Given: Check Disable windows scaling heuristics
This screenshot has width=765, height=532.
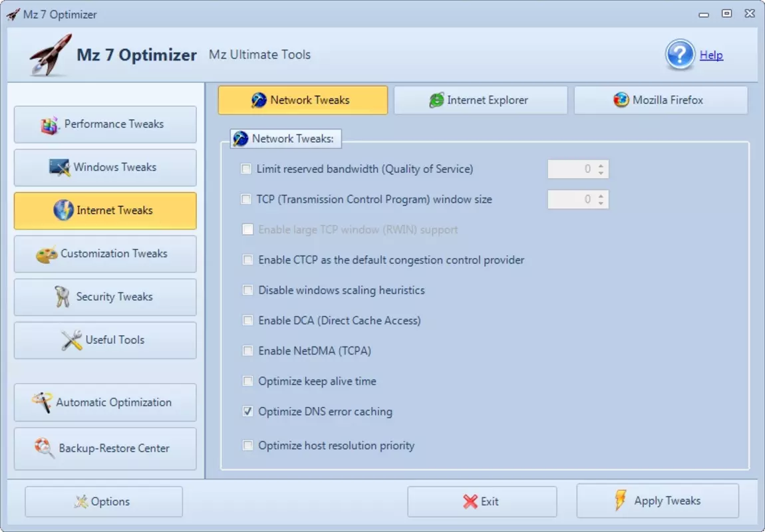Looking at the screenshot, I should (248, 290).
